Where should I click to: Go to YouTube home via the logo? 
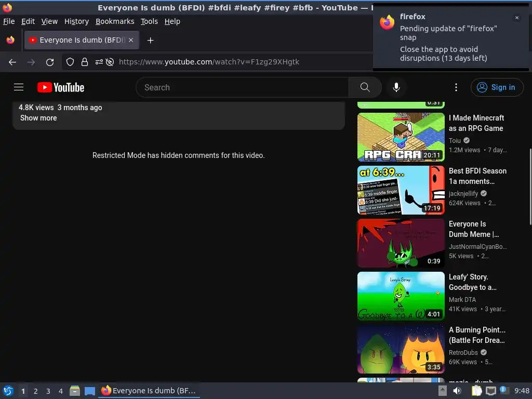[61, 87]
